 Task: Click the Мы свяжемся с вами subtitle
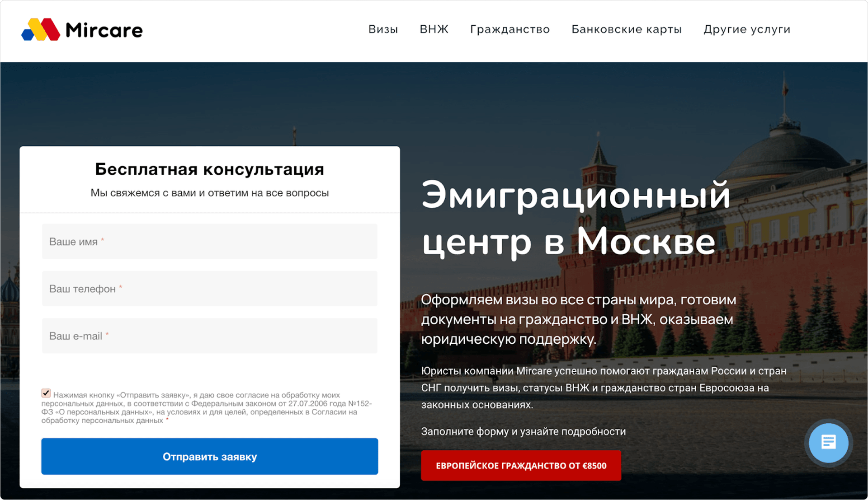point(210,193)
